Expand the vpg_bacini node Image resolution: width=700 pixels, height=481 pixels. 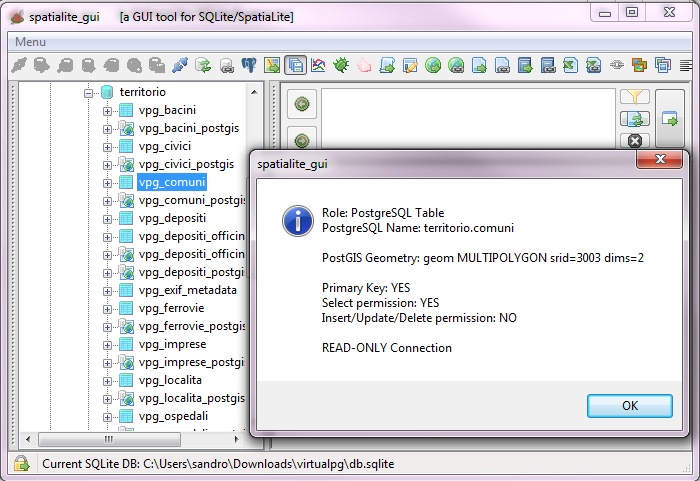click(107, 111)
